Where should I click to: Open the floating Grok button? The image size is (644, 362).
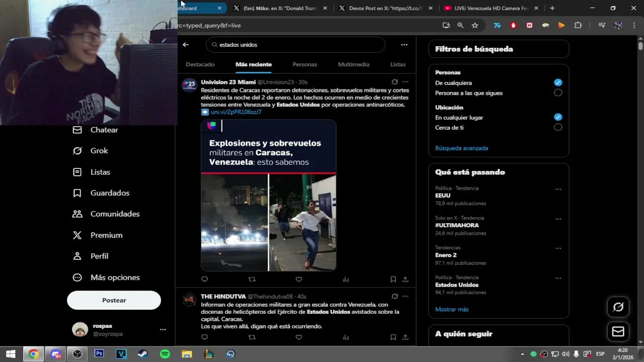[618, 307]
